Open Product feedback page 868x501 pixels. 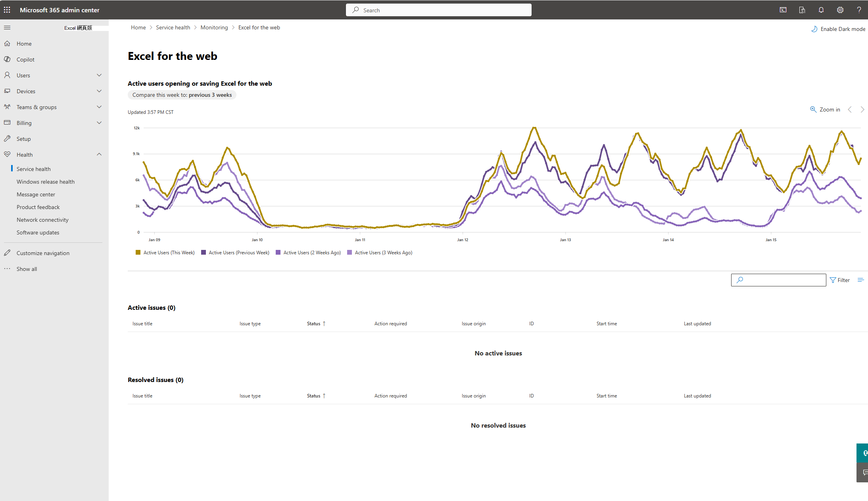click(38, 207)
